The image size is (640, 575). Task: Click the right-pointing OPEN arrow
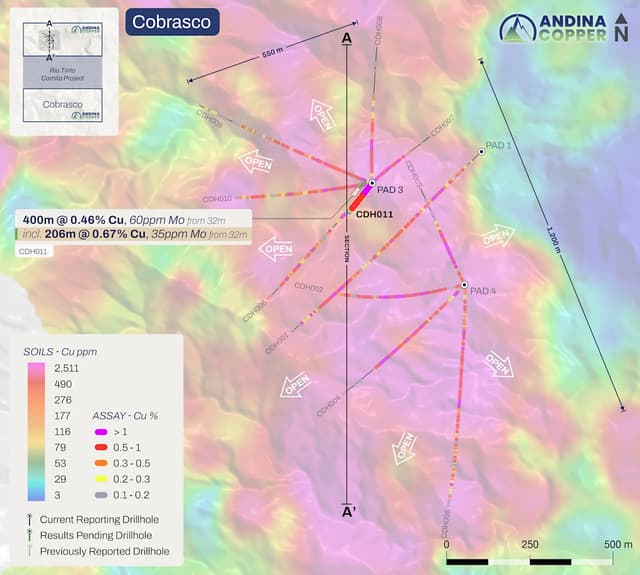coord(497,236)
